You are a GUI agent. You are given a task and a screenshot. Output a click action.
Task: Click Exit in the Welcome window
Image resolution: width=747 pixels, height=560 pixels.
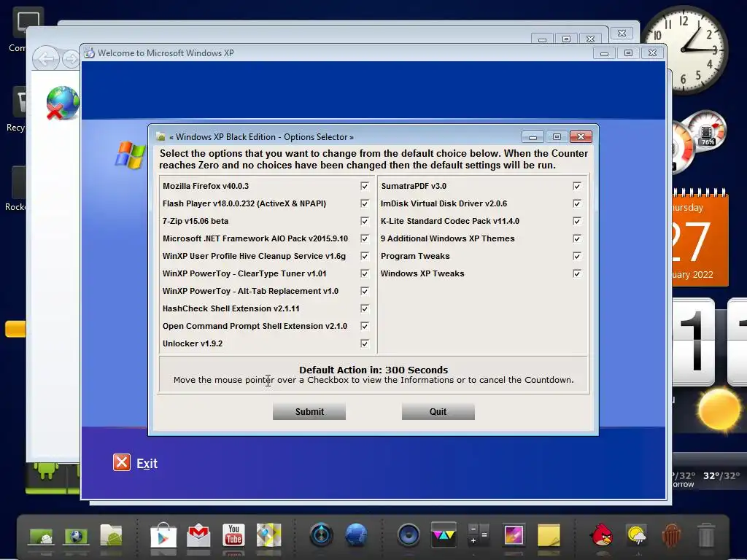pyautogui.click(x=147, y=463)
